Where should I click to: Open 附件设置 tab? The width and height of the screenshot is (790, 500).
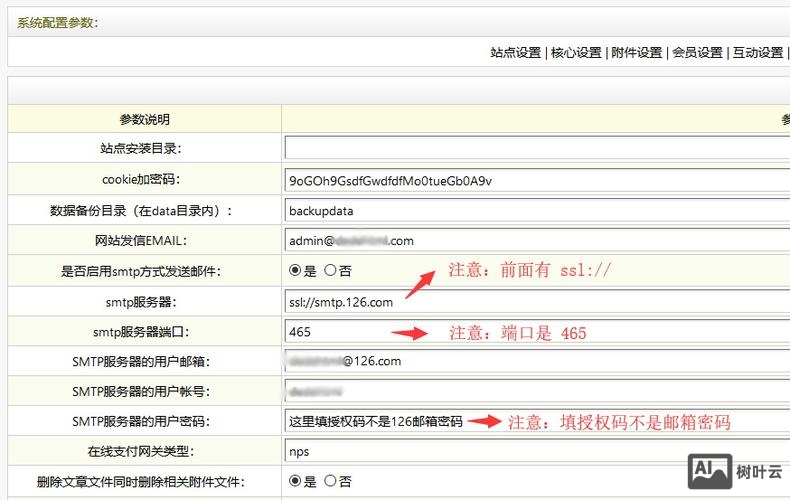click(636, 52)
